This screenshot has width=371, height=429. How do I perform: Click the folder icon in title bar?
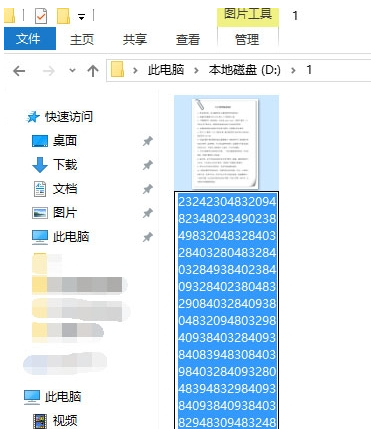click(x=9, y=16)
